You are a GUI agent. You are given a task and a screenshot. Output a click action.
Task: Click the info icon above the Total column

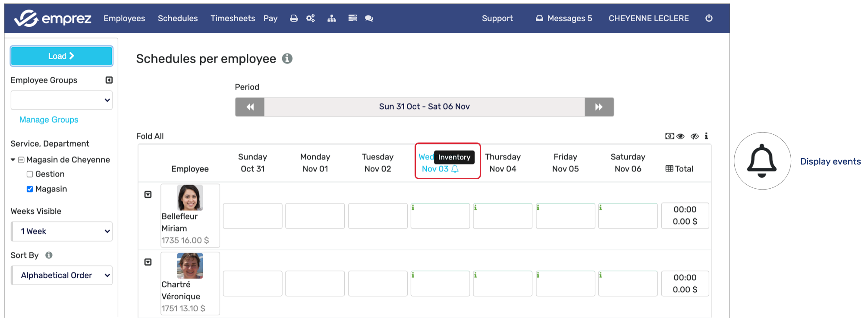pos(706,136)
